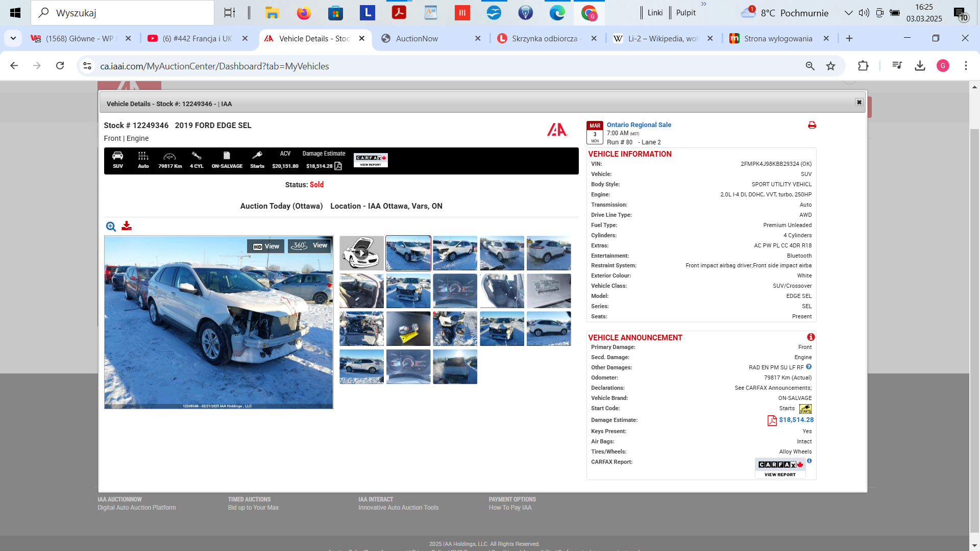Click the info icon beside CARFAX Report
This screenshot has width=980, height=551.
pos(809,461)
